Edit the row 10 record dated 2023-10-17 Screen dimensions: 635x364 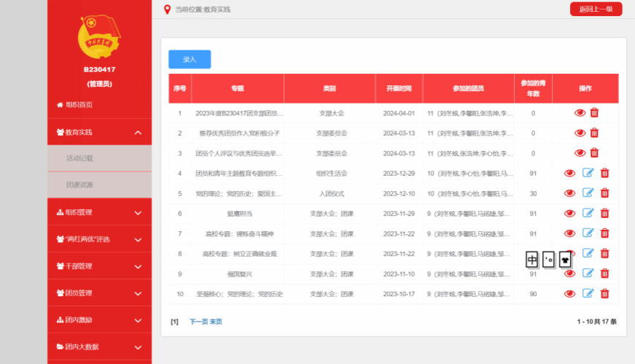click(588, 293)
